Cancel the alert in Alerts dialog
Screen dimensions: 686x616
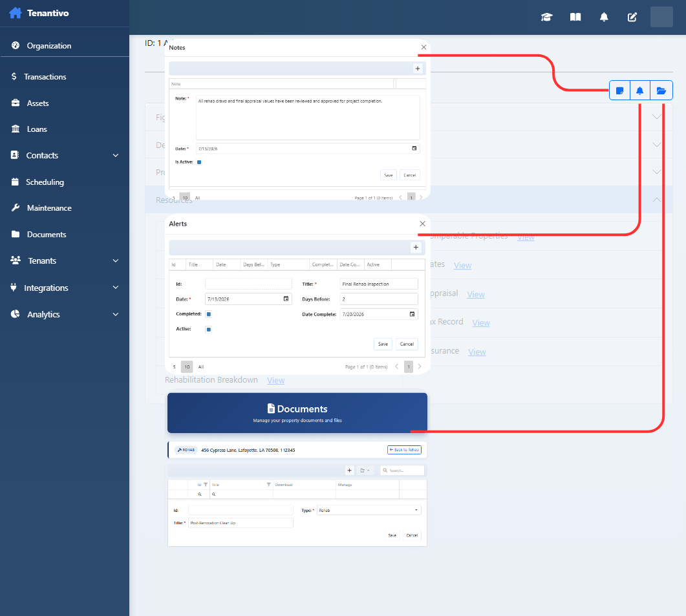pos(407,344)
